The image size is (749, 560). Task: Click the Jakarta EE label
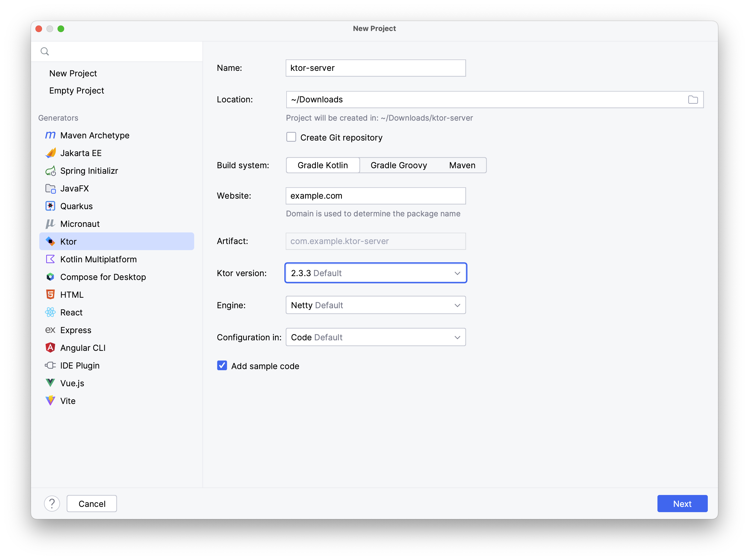[x=81, y=153]
